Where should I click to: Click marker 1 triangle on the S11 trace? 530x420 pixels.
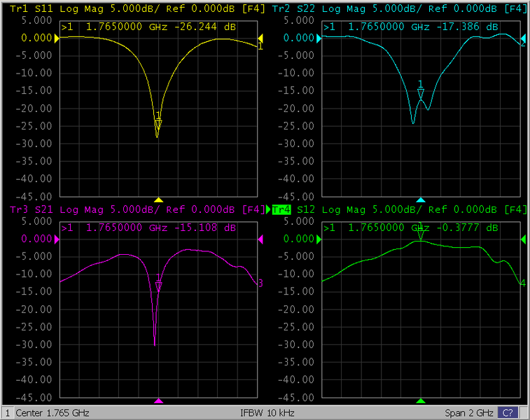[158, 125]
